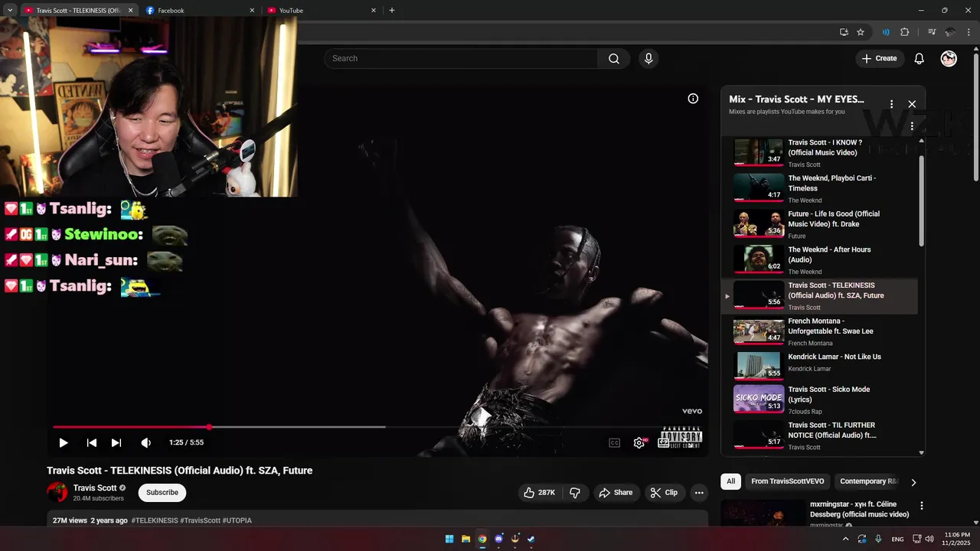Show hidden system tray icons
The height and width of the screenshot is (551, 980).
pos(845,539)
